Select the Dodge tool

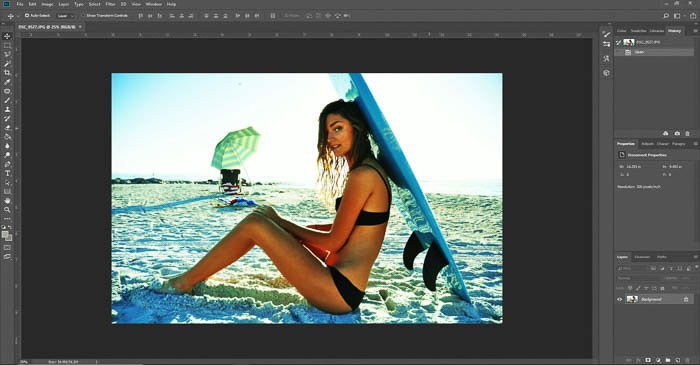(x=7, y=155)
